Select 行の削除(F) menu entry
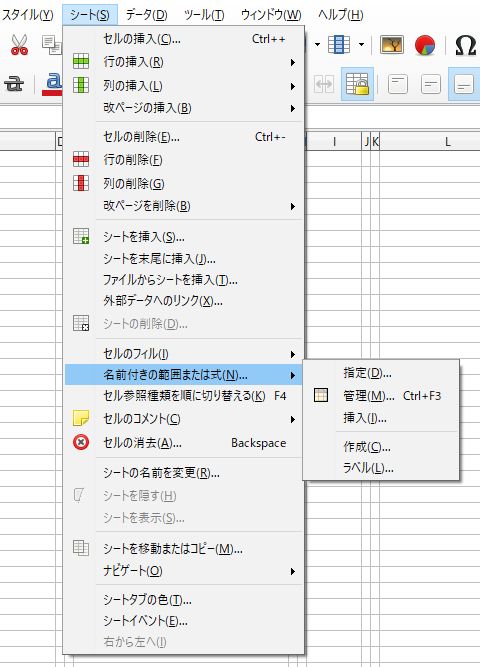This screenshot has height=667, width=480. tap(183, 160)
